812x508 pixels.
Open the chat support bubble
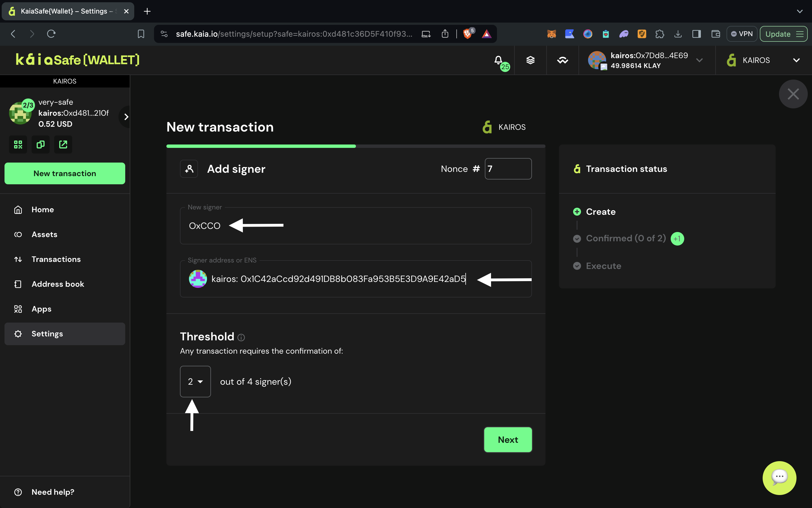tap(779, 478)
